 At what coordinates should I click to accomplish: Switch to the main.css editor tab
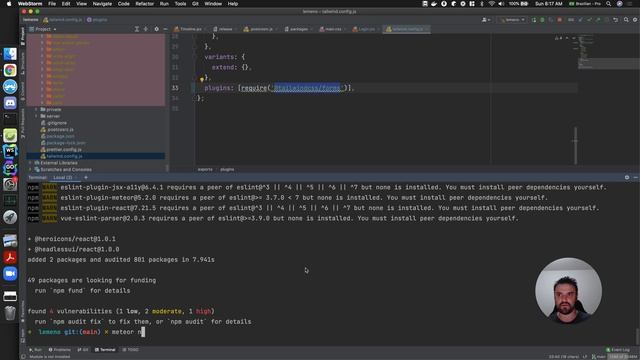click(x=331, y=29)
